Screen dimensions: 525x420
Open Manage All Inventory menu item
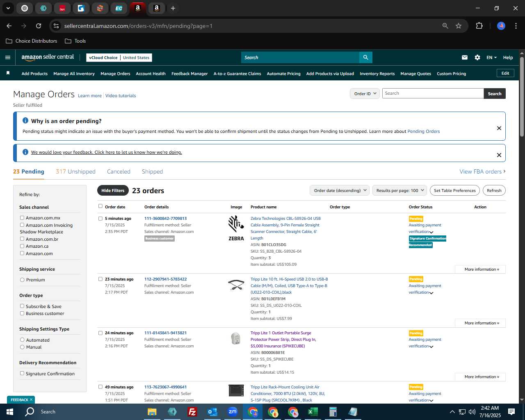74,74
